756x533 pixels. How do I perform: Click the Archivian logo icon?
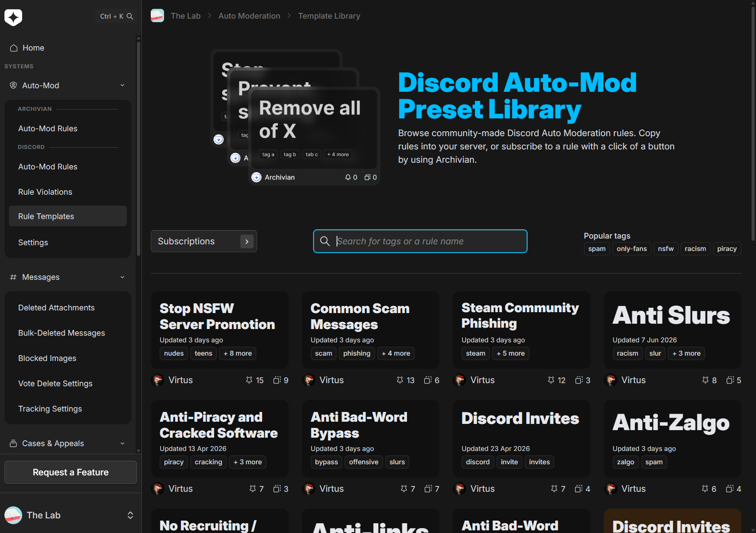(x=13, y=17)
